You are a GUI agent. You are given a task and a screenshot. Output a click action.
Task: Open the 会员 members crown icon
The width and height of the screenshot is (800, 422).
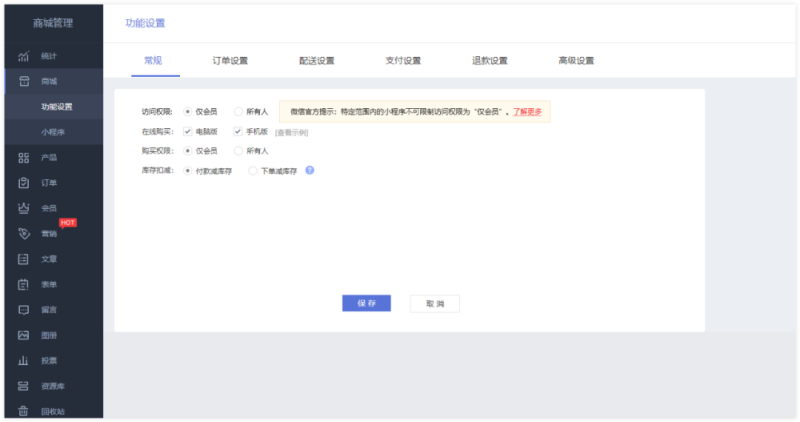[23, 208]
